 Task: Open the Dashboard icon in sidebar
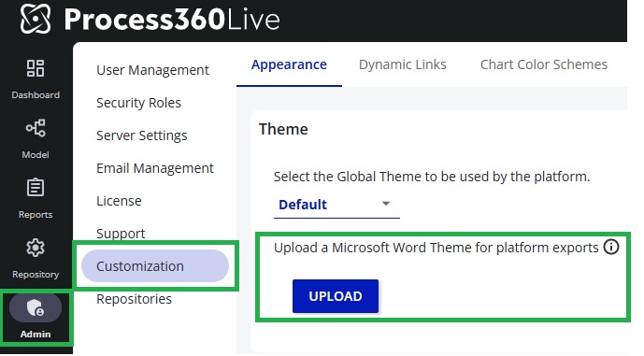[36, 68]
